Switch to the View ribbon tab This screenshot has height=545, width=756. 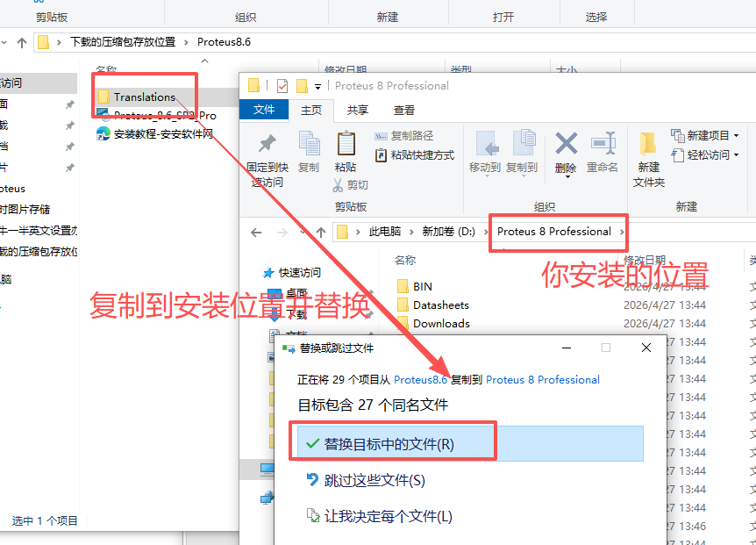404,110
